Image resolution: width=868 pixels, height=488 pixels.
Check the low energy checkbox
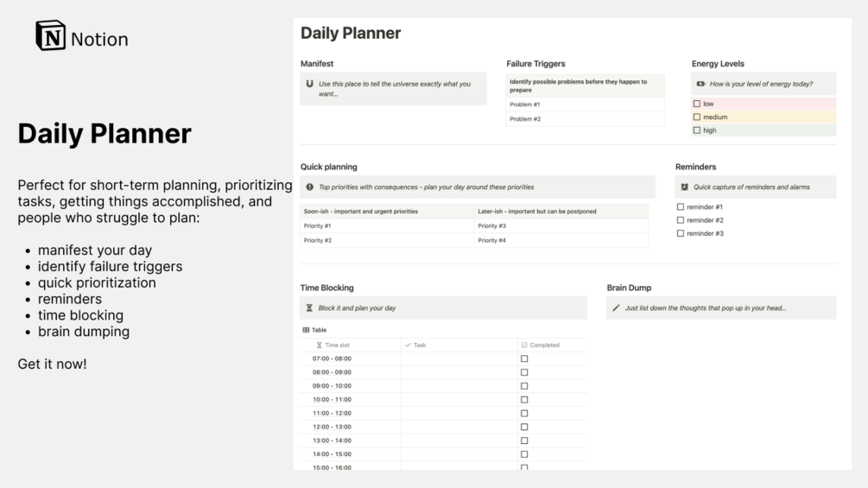(697, 104)
